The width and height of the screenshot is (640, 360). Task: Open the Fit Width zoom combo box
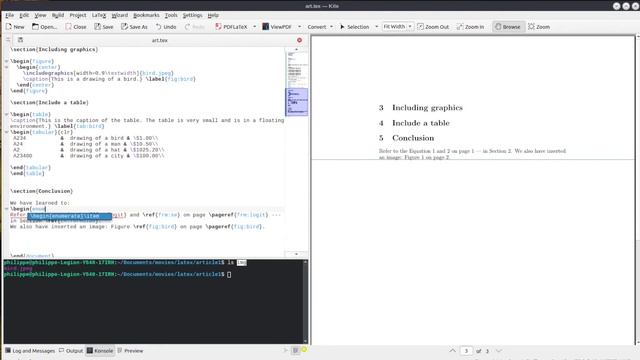(398, 27)
